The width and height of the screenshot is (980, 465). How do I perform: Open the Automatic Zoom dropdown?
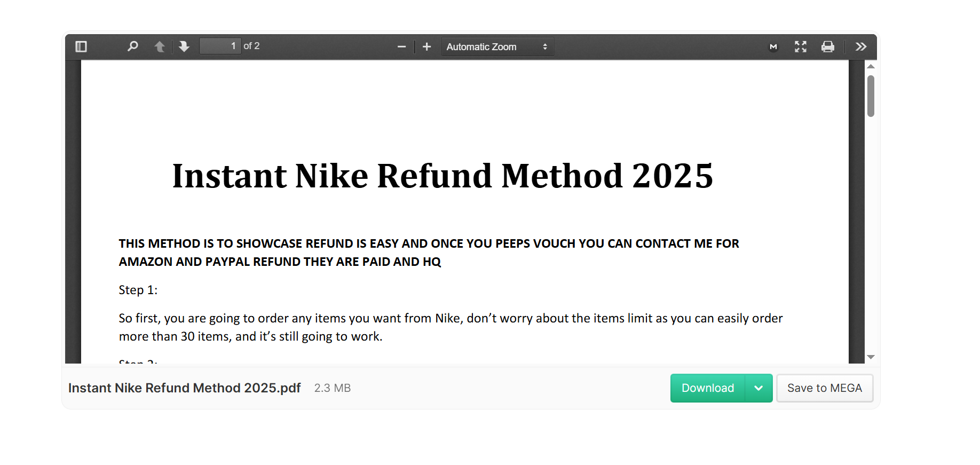coord(497,47)
